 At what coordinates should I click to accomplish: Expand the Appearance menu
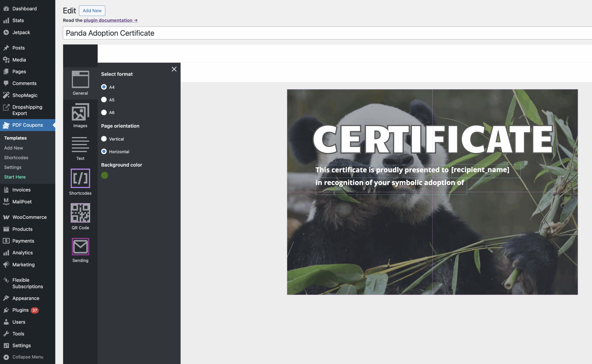click(x=25, y=298)
